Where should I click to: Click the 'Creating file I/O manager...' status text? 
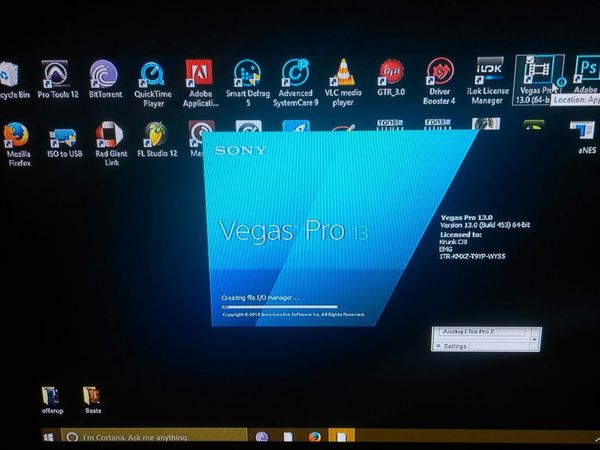pos(260,298)
